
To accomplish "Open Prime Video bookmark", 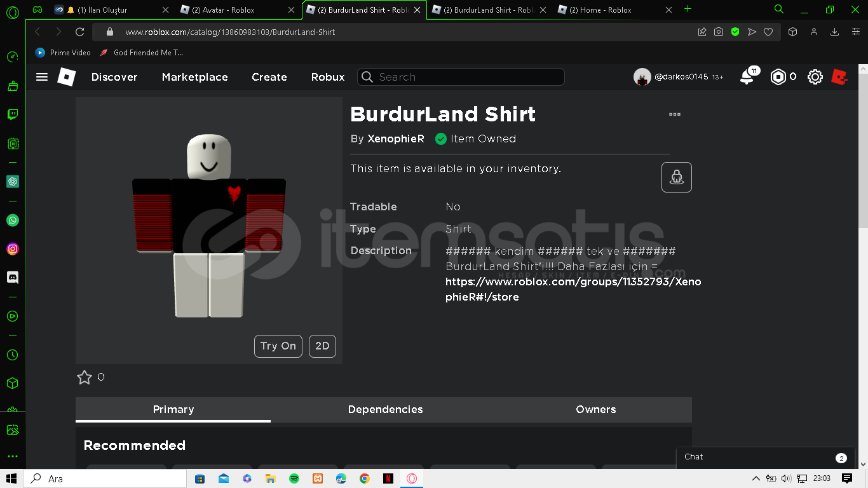I will tap(63, 53).
